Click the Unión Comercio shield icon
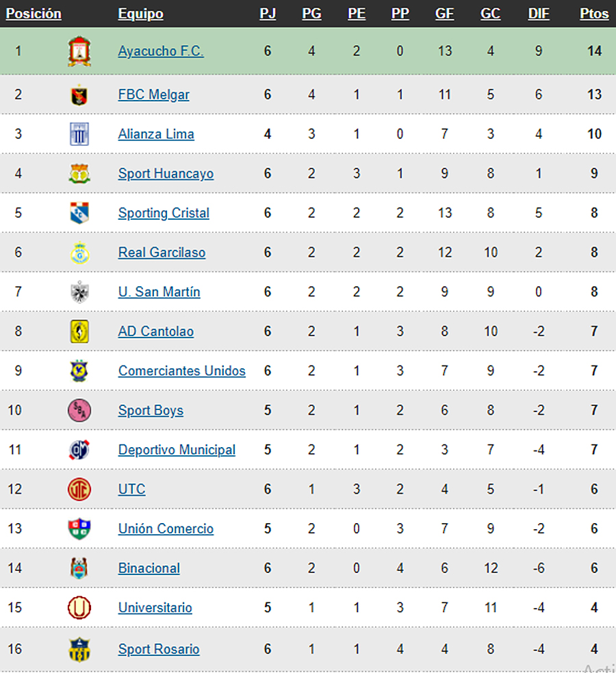616x673 pixels. coord(79,529)
